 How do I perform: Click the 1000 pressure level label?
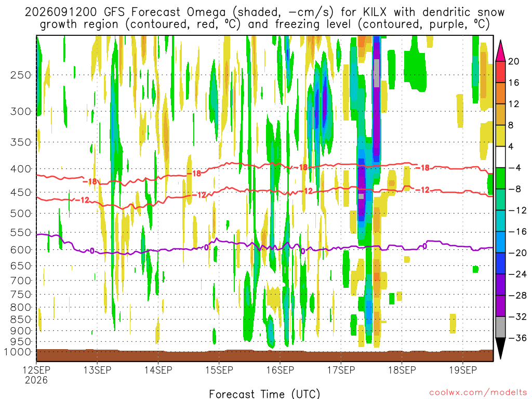pos(18,352)
